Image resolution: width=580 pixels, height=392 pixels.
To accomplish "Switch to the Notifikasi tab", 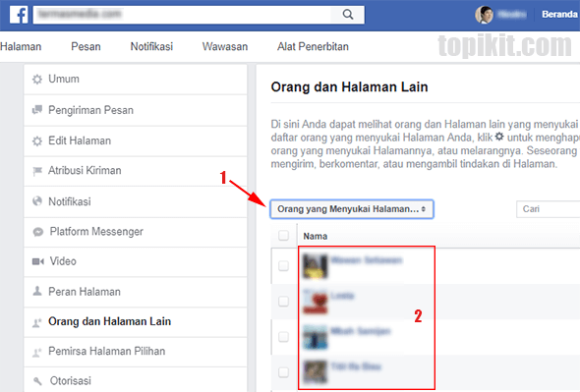I will [x=151, y=46].
